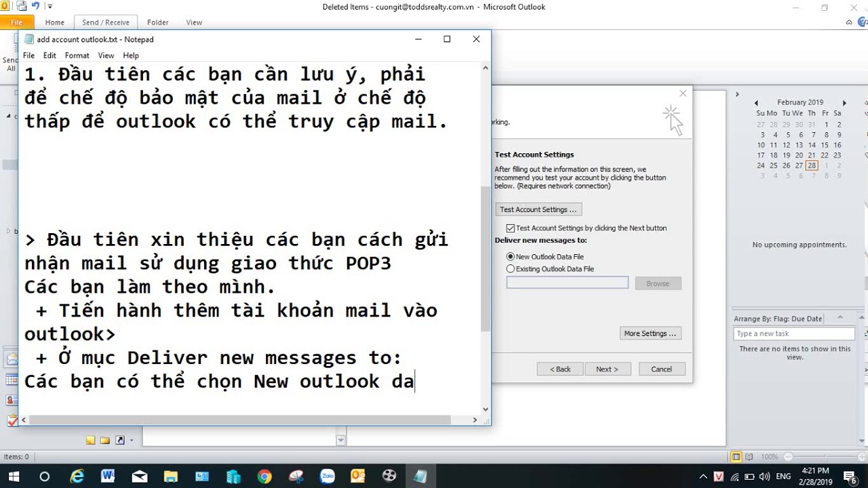Open Configure buttons dropdown beside Shortcuts icon

coord(132,441)
